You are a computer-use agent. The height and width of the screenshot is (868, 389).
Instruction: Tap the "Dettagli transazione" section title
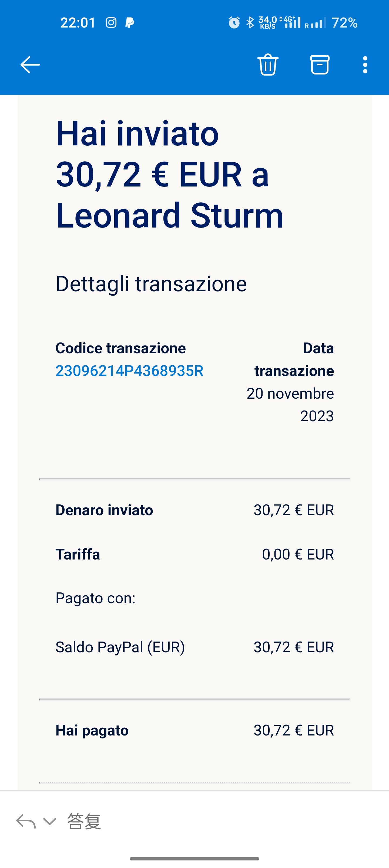(151, 284)
